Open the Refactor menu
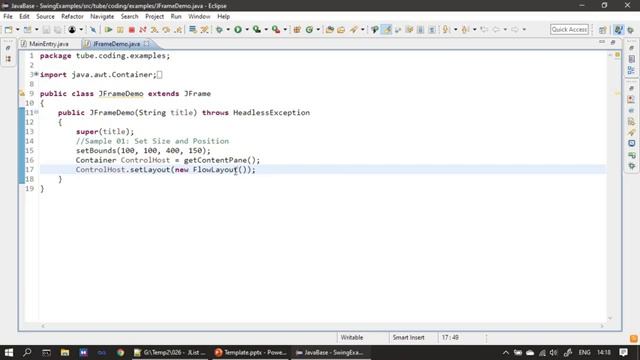This screenshot has height=360, width=640. (x=72, y=16)
